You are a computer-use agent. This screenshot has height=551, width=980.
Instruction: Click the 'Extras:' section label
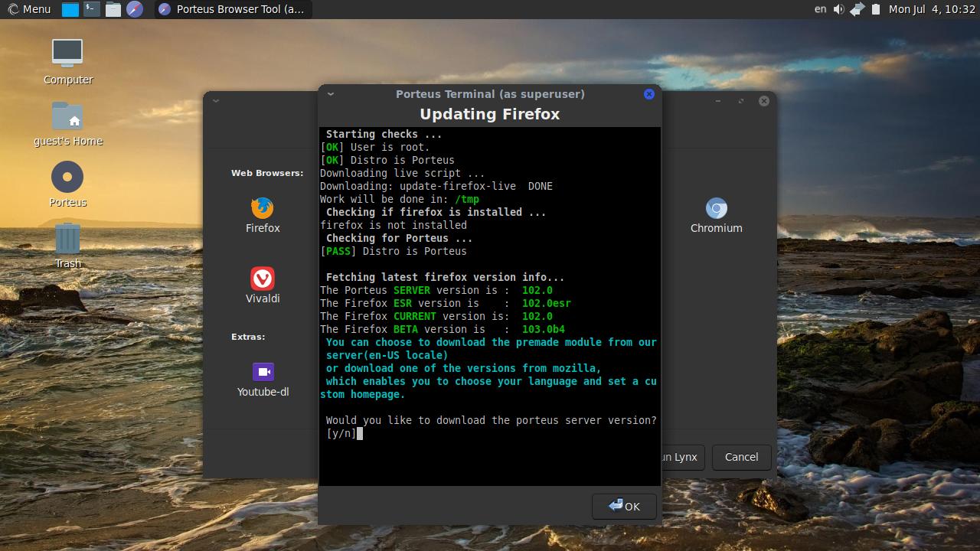tap(248, 337)
